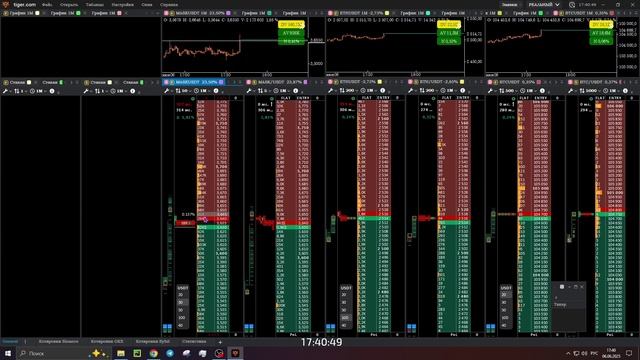Image resolution: width=640 pixels, height=360 pixels.
Task: Open the Открыть menu
Action: [69, 4]
